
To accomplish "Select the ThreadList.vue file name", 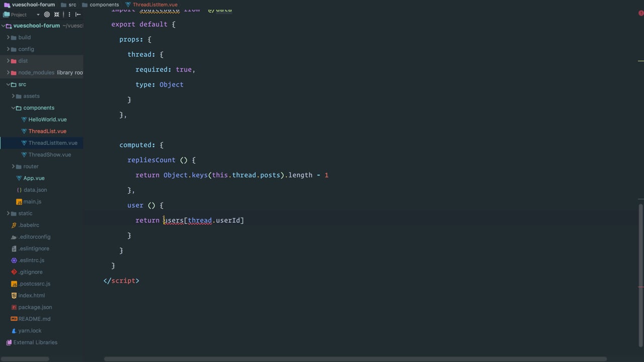I will tap(47, 131).
